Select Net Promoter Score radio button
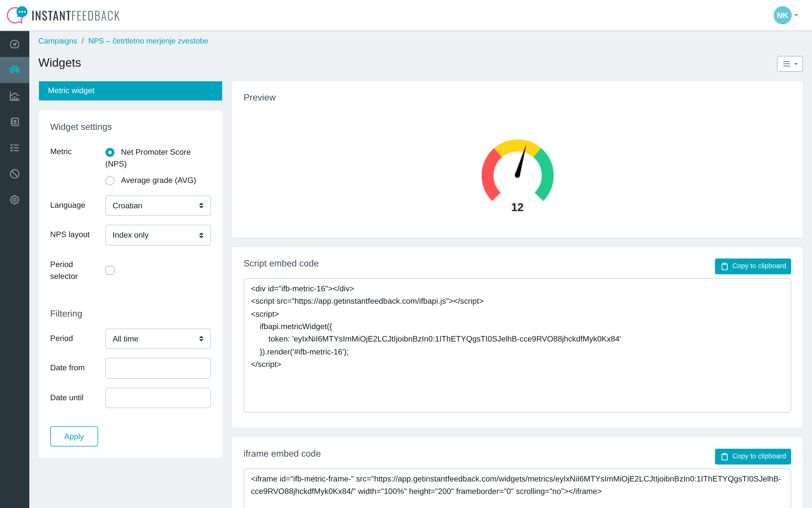Image resolution: width=812 pixels, height=508 pixels. [x=110, y=152]
